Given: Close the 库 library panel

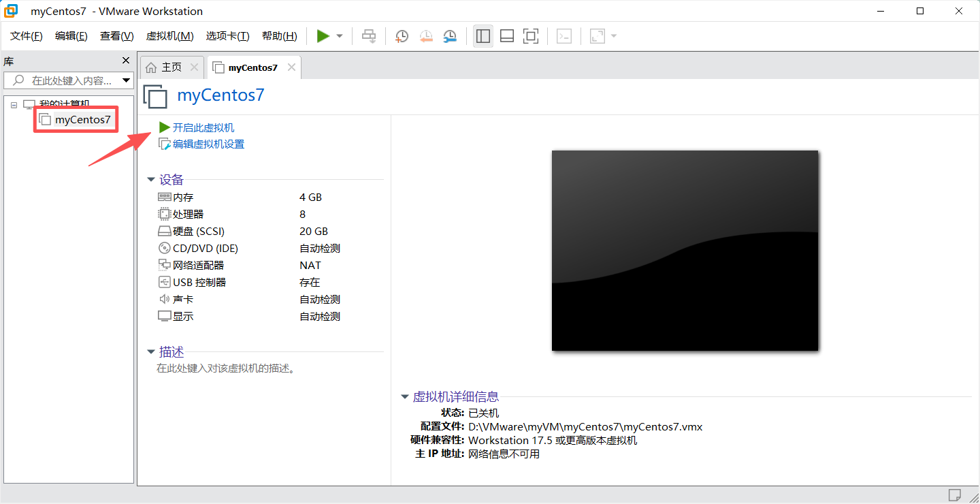Looking at the screenshot, I should (126, 61).
